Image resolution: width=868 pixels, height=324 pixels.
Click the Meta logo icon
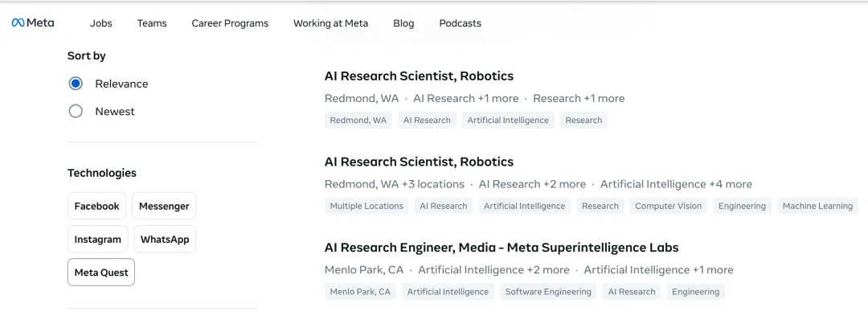(x=18, y=23)
